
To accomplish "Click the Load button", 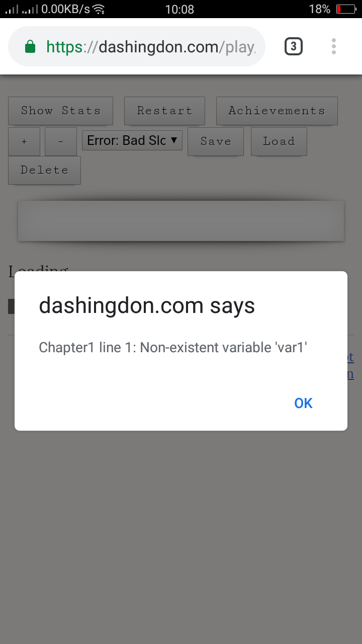I will [x=279, y=141].
